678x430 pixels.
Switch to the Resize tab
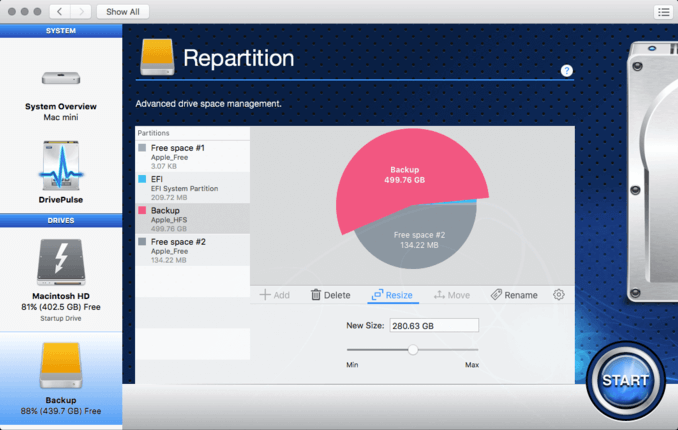[x=392, y=295]
